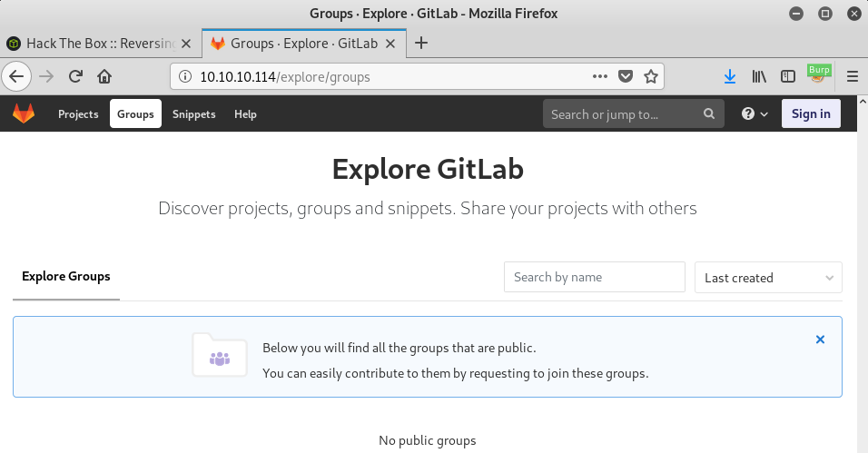868x453 pixels.
Task: Open Projects in the GitLab navbar
Action: 78,114
